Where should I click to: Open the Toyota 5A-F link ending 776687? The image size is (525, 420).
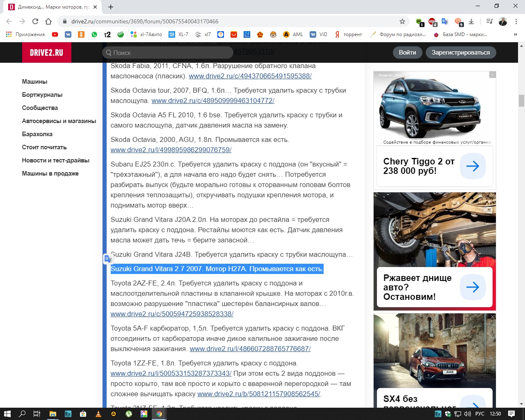(250, 349)
